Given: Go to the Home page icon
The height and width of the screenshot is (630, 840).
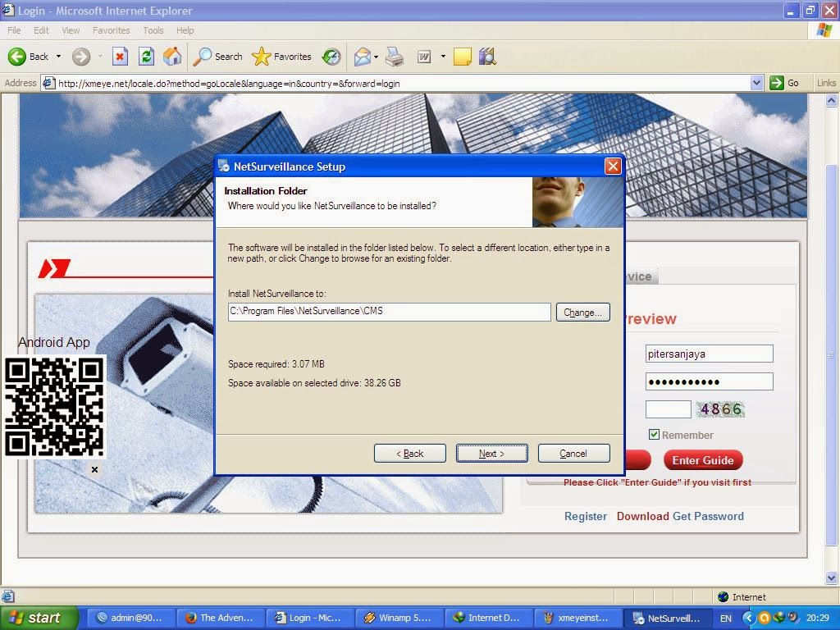Looking at the screenshot, I should pos(172,57).
